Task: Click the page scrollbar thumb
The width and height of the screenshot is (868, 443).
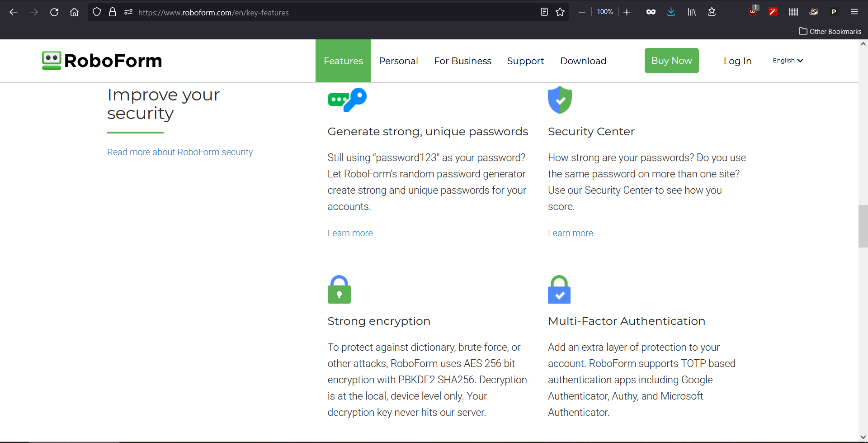Action: 863,226
